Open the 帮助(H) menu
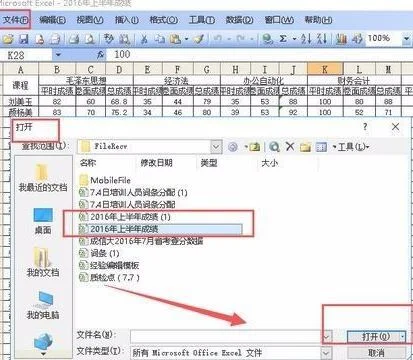 pyautogui.click(x=318, y=20)
